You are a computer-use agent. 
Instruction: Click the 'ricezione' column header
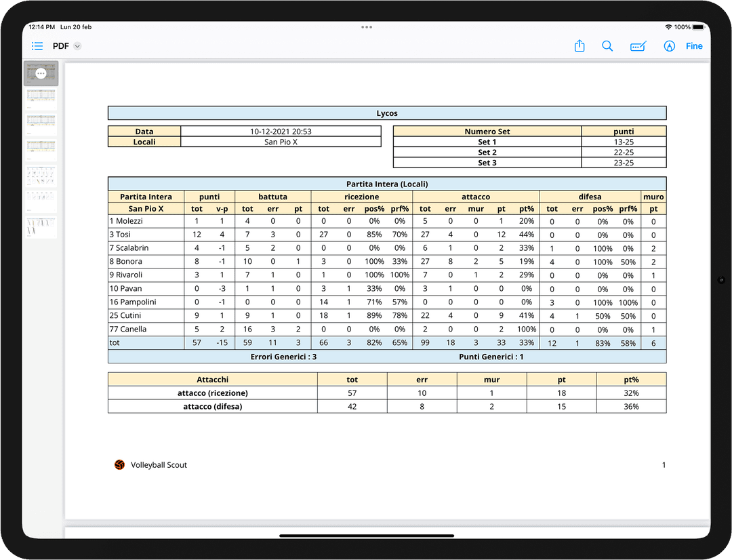[362, 197]
